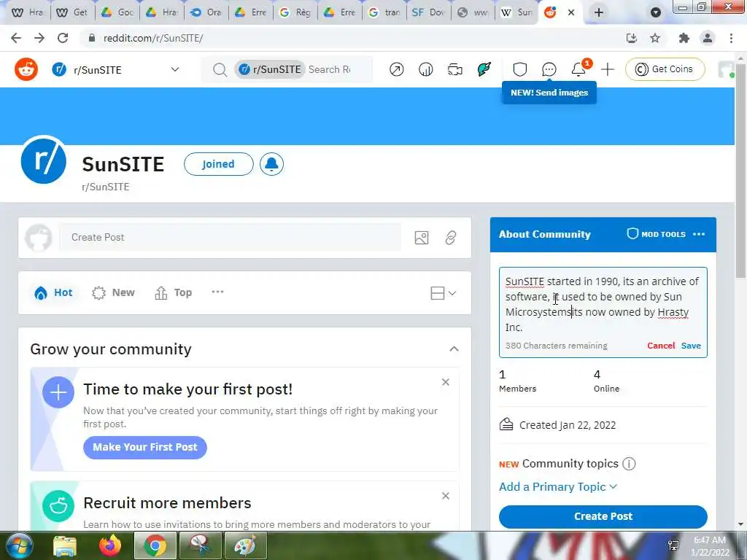This screenshot has height=560, width=747.
Task: Cancel the description edit
Action: 661,346
